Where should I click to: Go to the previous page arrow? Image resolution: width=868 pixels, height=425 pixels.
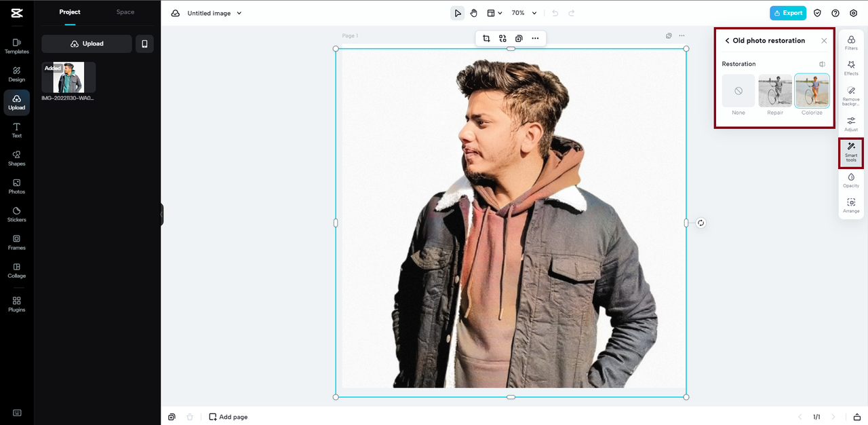pyautogui.click(x=800, y=417)
